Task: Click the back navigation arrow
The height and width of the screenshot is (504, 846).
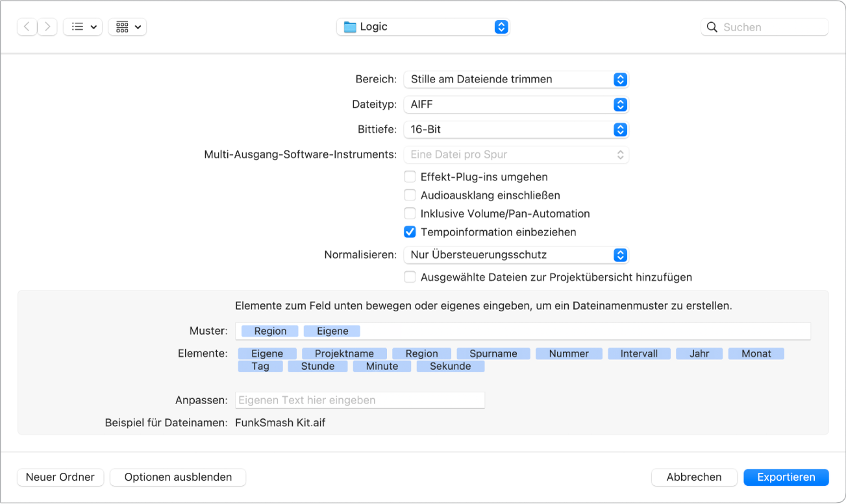Action: (27, 27)
